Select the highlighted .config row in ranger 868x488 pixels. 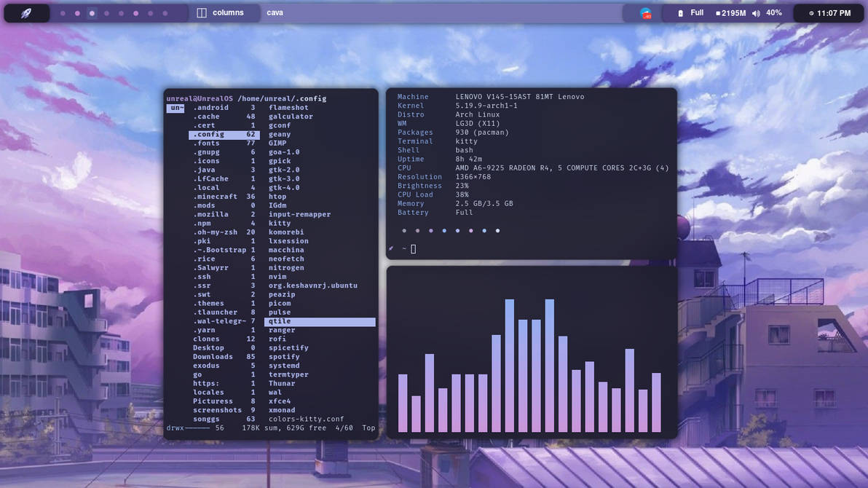click(224, 134)
